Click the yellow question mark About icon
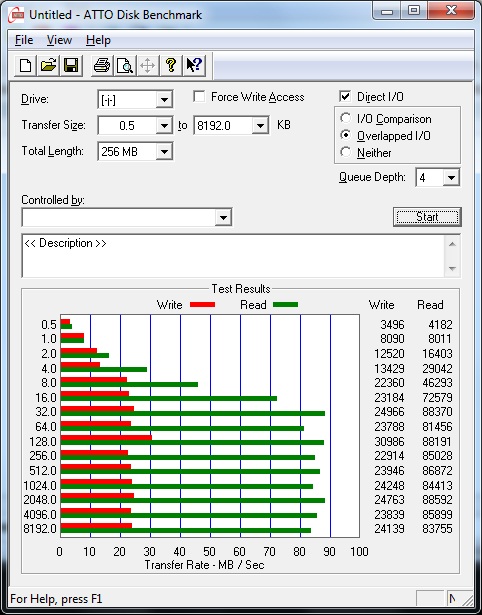Viewport: 482px width, 615px height. [x=171, y=65]
